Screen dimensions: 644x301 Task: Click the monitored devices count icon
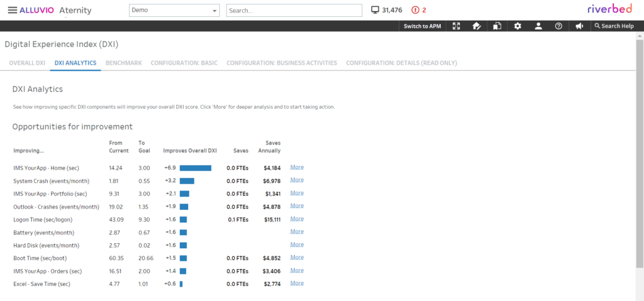coord(375,10)
